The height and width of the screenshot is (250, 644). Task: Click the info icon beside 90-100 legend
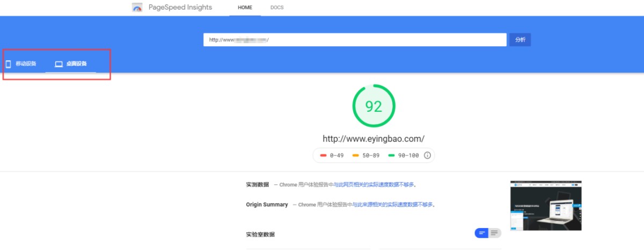428,155
